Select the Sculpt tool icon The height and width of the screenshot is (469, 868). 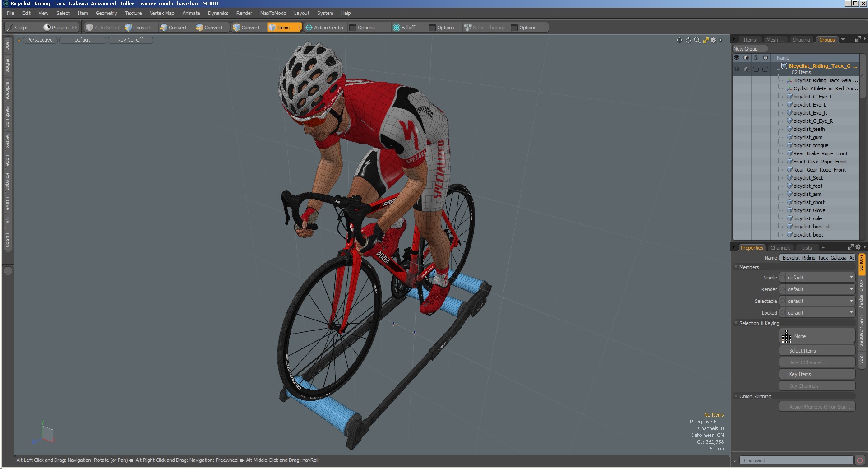(9, 28)
